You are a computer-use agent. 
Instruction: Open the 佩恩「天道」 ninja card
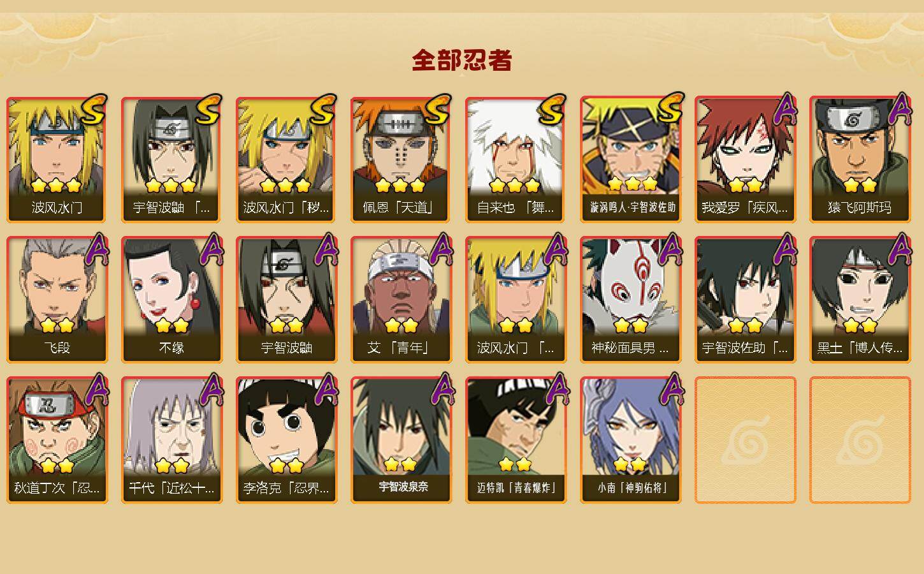(x=401, y=159)
